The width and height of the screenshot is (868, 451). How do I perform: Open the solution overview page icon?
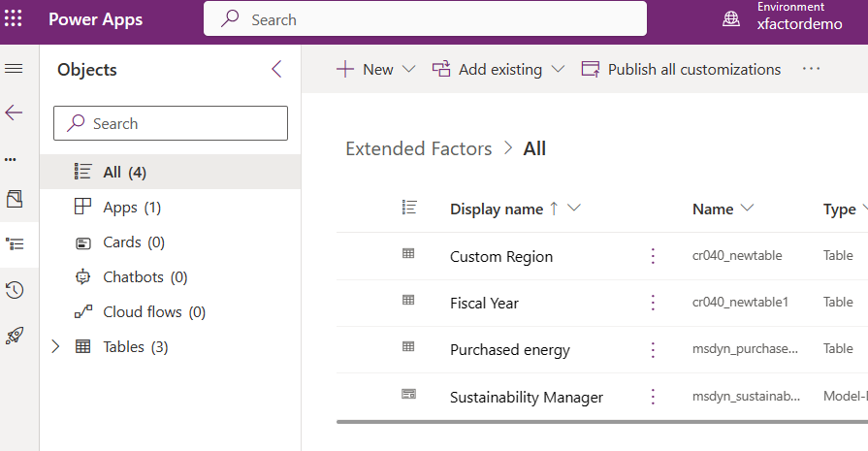[x=15, y=199]
